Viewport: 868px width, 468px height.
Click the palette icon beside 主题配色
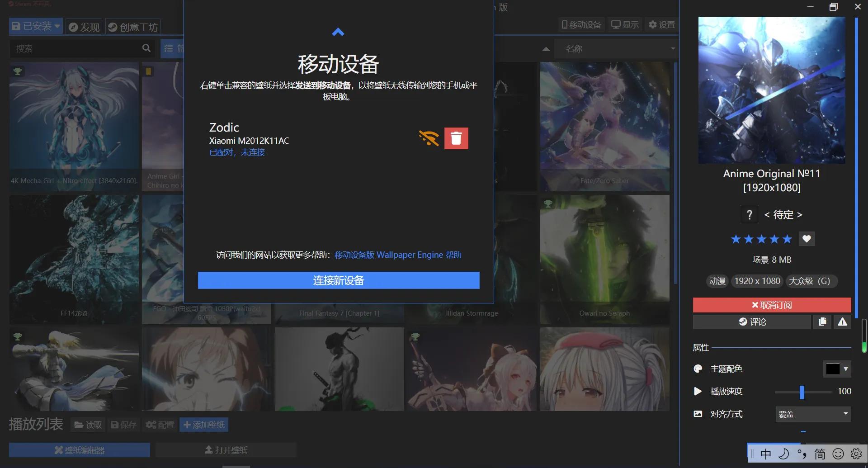698,369
